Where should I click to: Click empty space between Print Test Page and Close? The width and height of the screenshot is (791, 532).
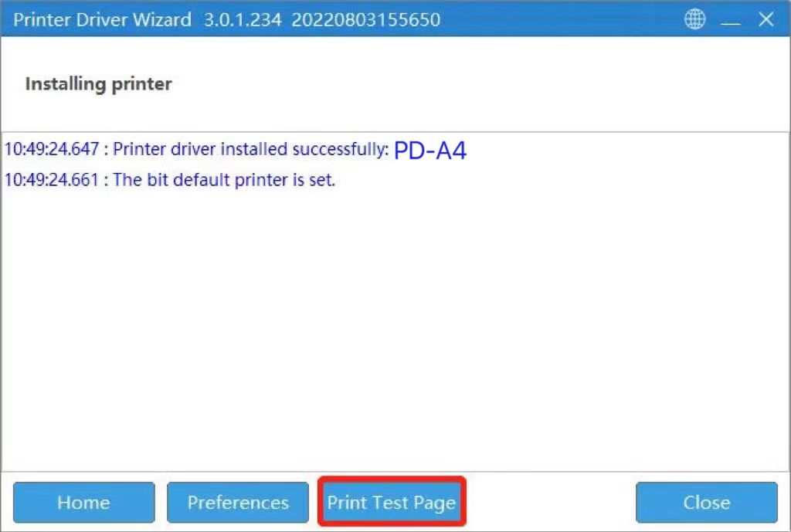(x=550, y=502)
